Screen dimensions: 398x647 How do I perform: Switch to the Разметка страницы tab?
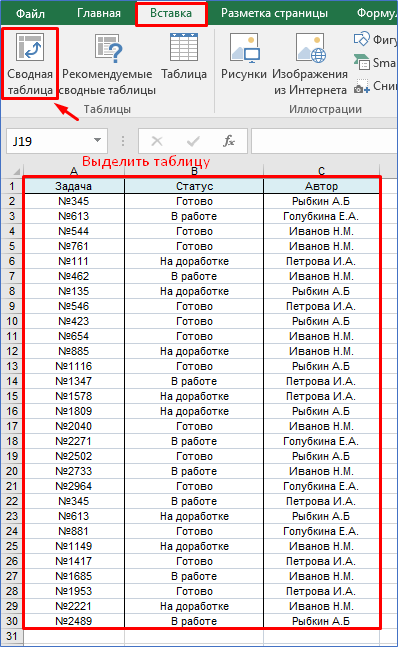(x=274, y=13)
